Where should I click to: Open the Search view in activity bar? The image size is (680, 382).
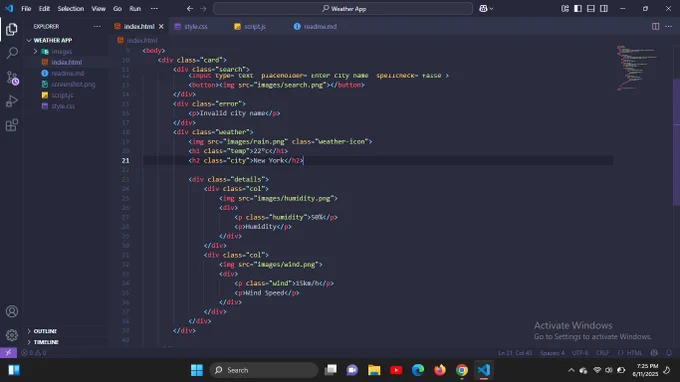[x=12, y=53]
